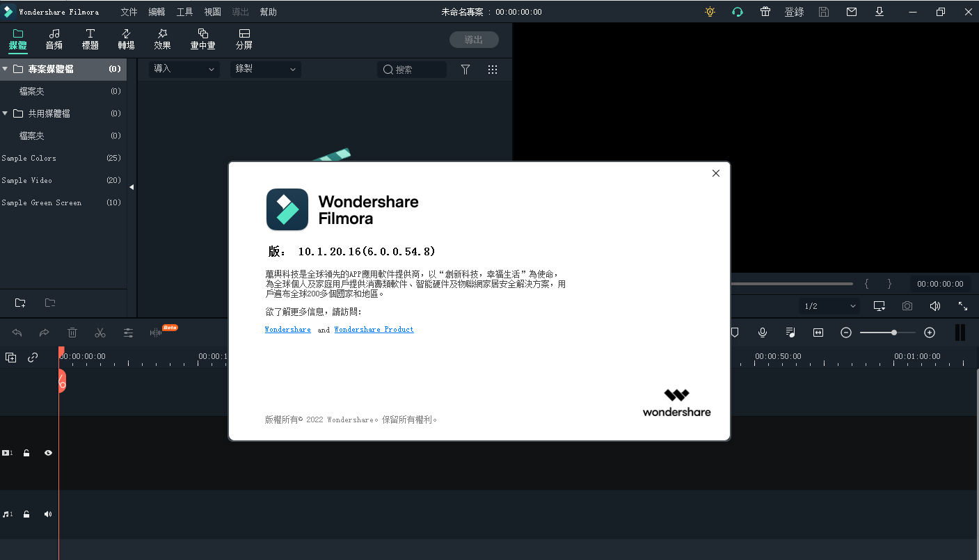Click the download icon in title bar
Screen dimensions: 979x560
[x=879, y=12]
